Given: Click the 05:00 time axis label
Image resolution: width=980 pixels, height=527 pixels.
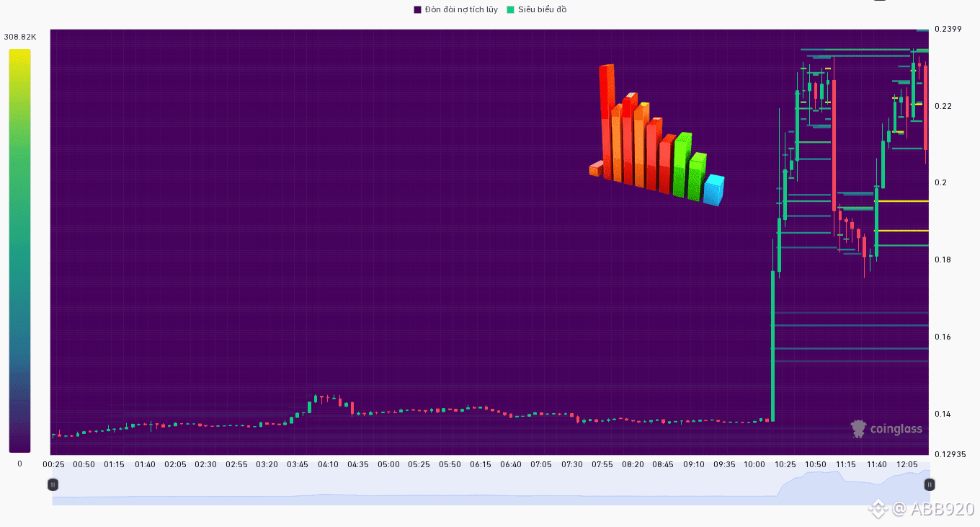Looking at the screenshot, I should pyautogui.click(x=388, y=464).
